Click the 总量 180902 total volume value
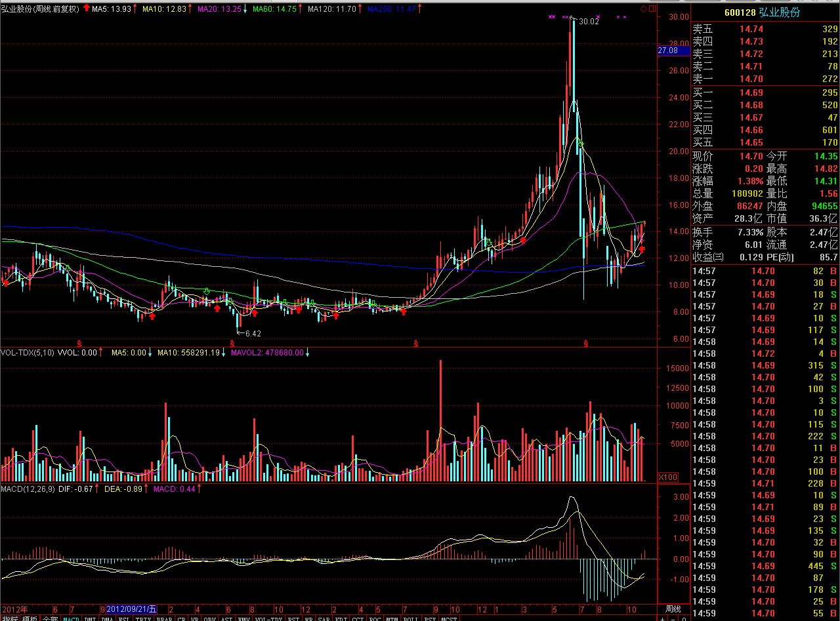Screen dimensions: 840x621 tap(746, 193)
